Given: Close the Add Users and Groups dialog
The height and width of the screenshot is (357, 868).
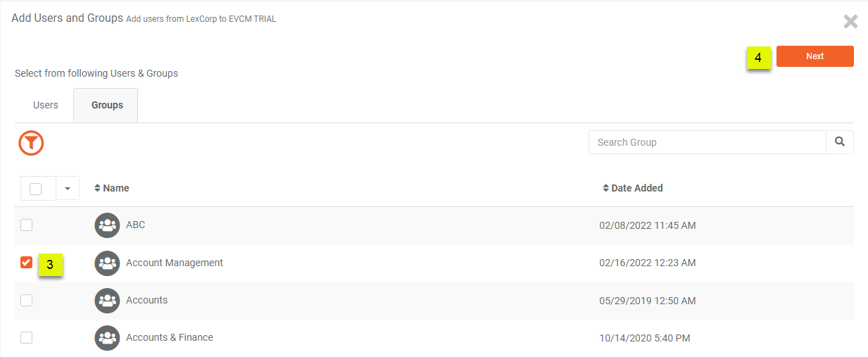Looking at the screenshot, I should tap(850, 21).
